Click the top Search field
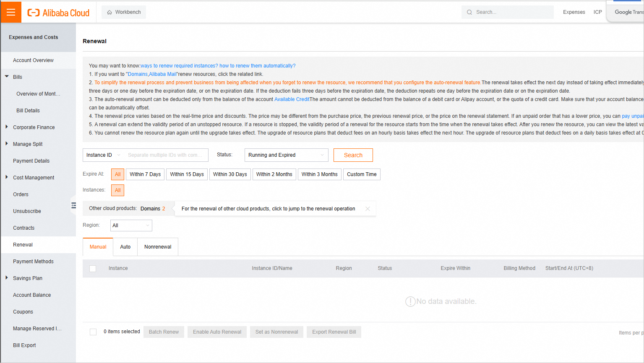644x363 pixels. click(x=508, y=12)
